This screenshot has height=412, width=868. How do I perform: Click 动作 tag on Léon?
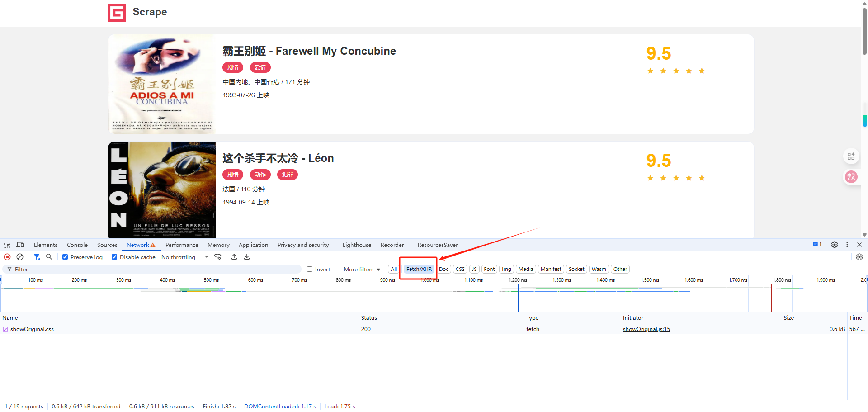260,175
